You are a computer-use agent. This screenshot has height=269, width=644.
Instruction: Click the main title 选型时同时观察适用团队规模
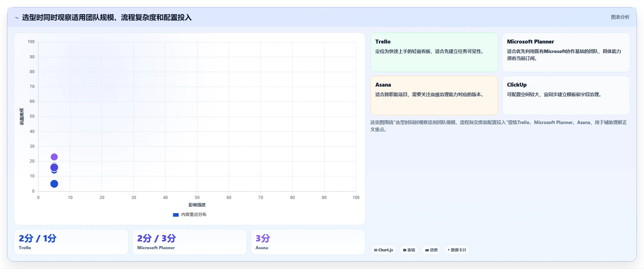point(107,18)
